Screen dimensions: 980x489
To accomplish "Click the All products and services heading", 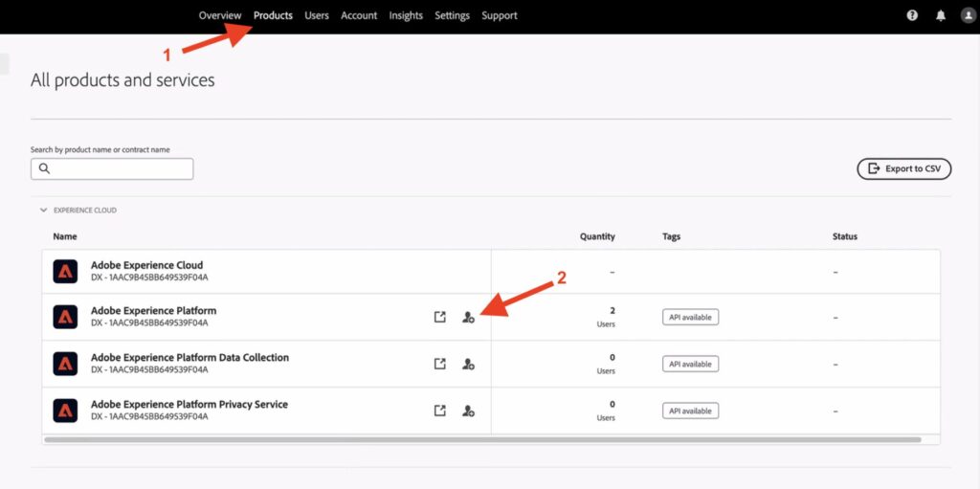I will point(122,80).
